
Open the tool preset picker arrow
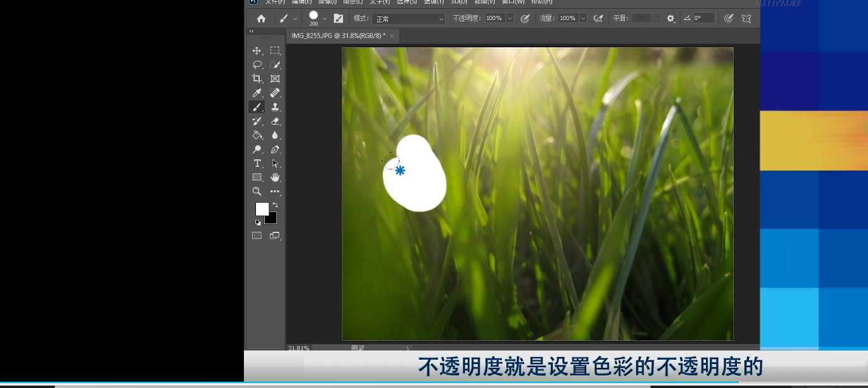(295, 19)
